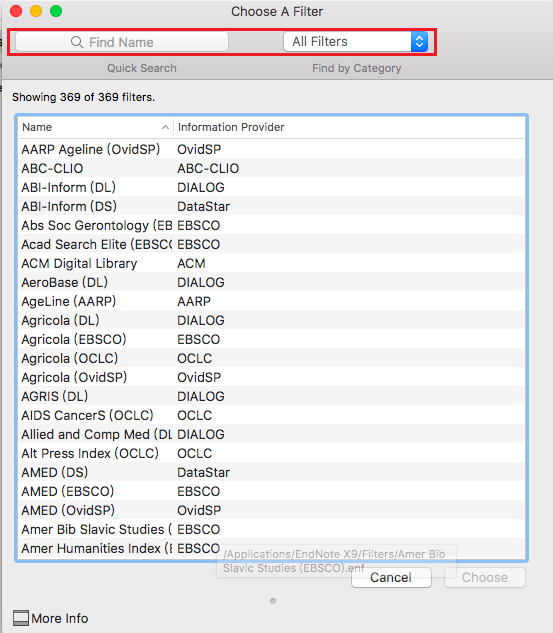Viewport: 553px width, 633px height.
Task: Select AGRIS (DL) filter
Action: point(271,396)
